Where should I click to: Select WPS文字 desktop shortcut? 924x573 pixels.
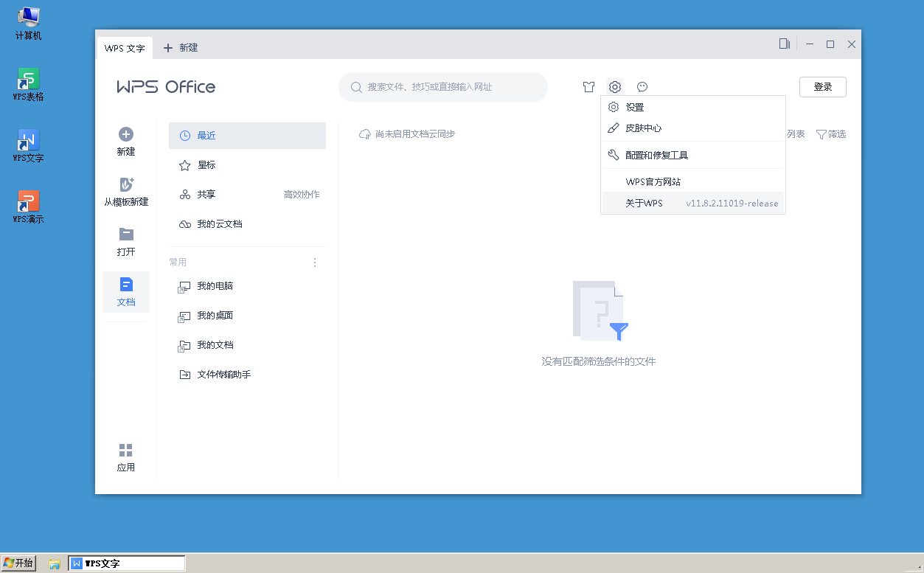pyautogui.click(x=29, y=146)
